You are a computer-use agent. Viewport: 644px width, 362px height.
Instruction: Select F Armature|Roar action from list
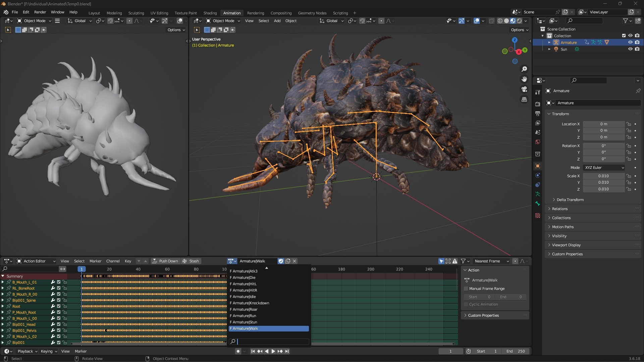click(269, 309)
